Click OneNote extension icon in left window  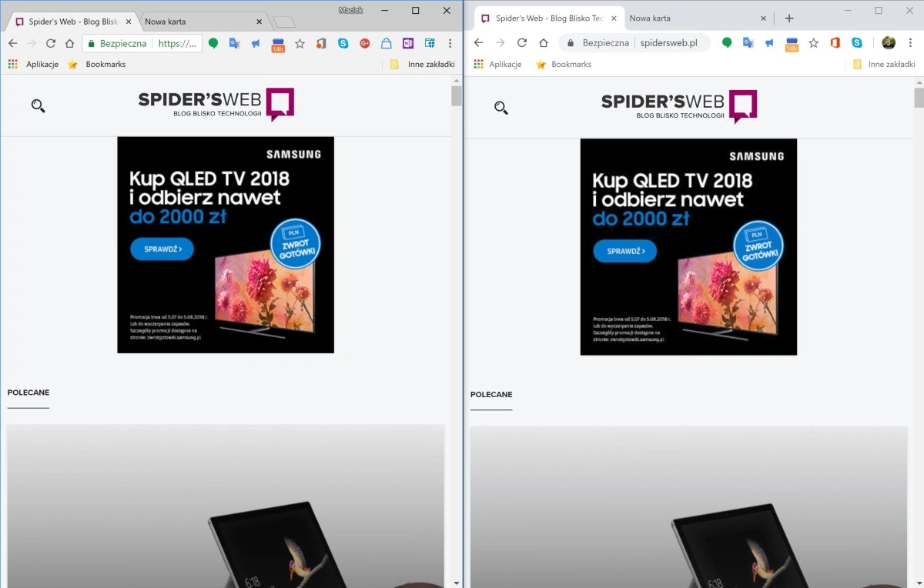(x=408, y=44)
